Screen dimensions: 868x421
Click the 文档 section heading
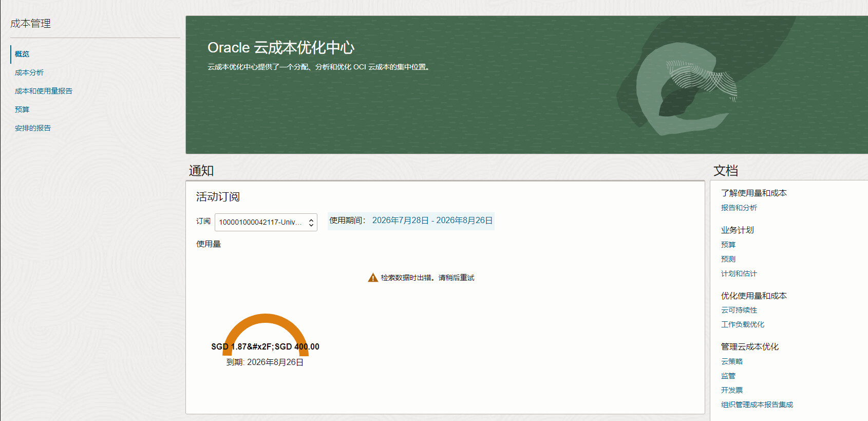pos(726,171)
